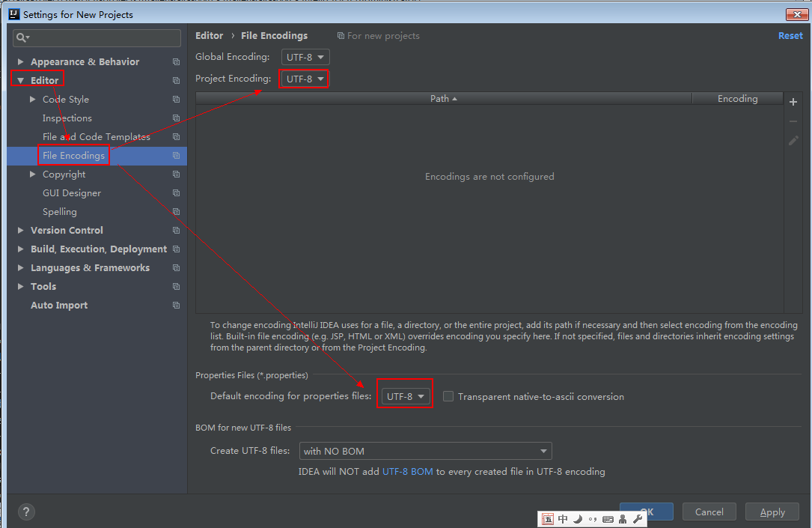Viewport: 812px width, 528px height.
Task: Click project-level icon beside Code Style
Action: [x=176, y=99]
